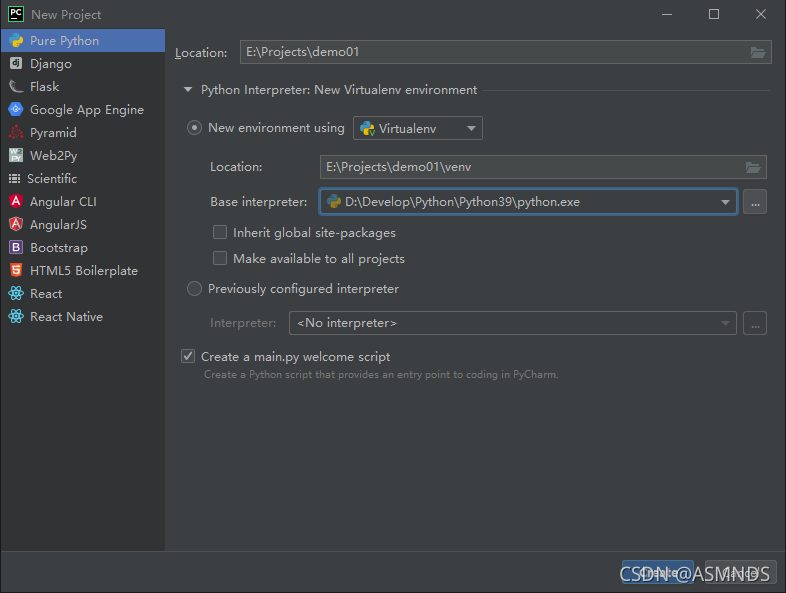Click the Web2Py icon in sidebar

[16, 155]
